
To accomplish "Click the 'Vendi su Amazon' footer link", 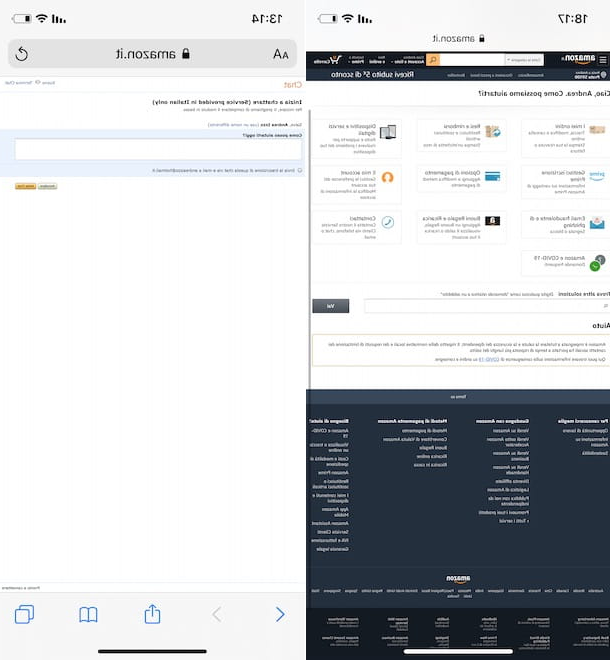I will pyautogui.click(x=511, y=431).
